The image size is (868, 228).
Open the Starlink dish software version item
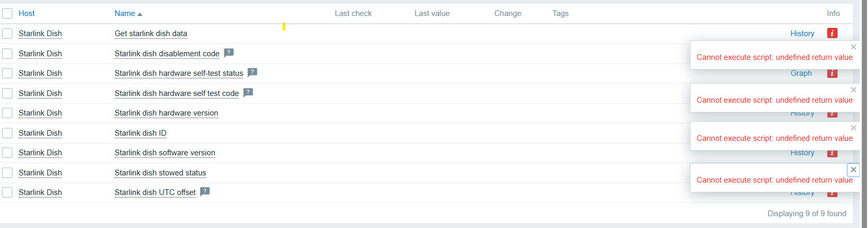pyautogui.click(x=165, y=153)
